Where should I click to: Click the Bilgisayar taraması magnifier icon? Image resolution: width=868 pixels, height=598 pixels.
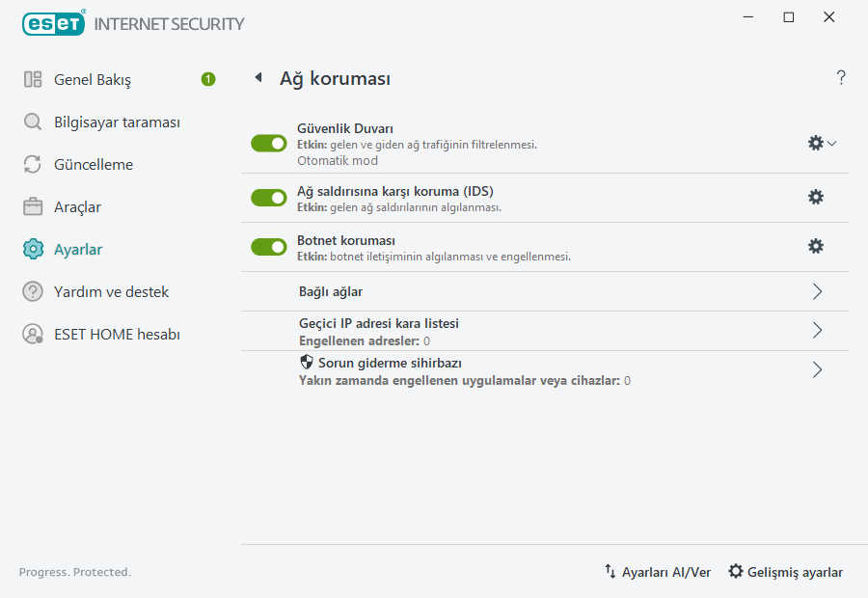tap(32, 122)
